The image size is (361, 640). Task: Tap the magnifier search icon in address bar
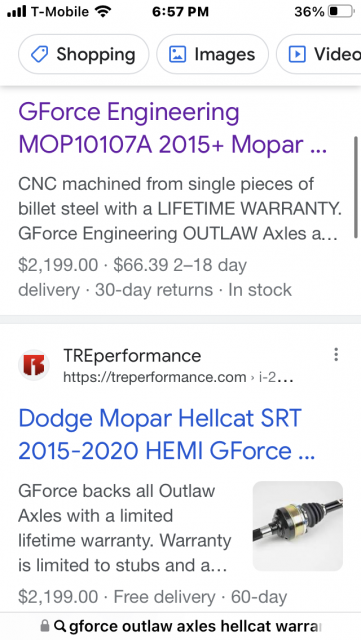60,626
